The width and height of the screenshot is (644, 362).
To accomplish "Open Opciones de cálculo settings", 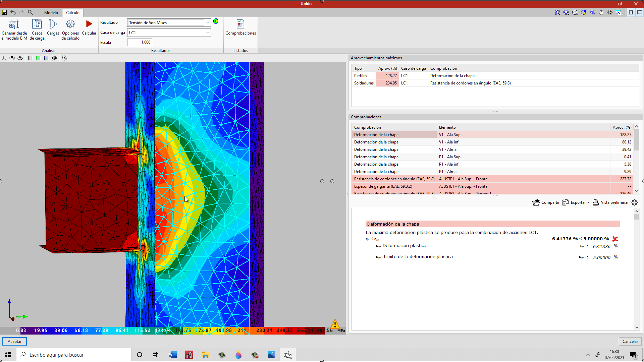I will (70, 24).
